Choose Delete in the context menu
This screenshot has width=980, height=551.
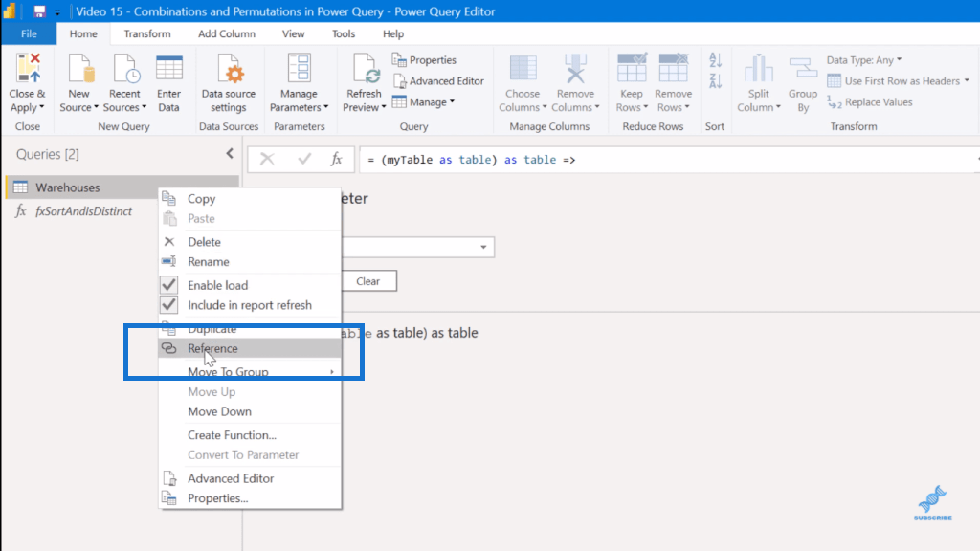250,242
